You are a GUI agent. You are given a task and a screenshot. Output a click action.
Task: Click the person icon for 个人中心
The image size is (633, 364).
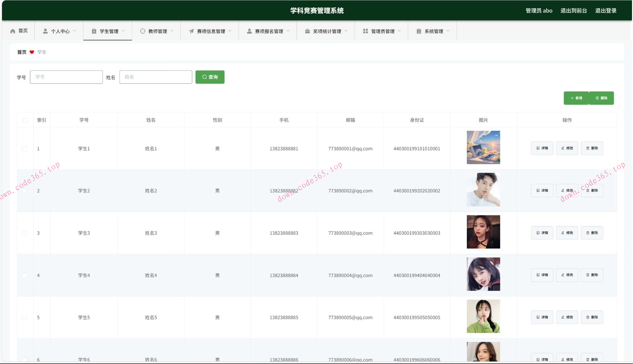pos(45,31)
